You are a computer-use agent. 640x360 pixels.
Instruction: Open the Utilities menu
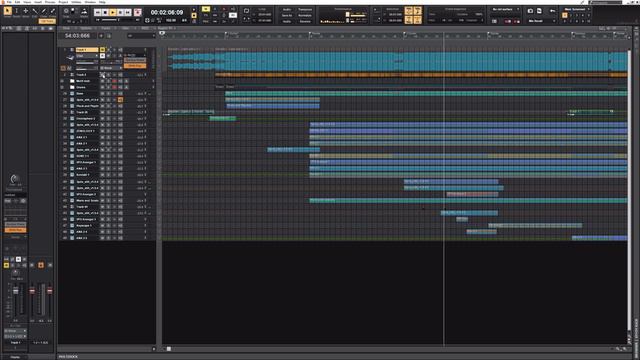click(76, 2)
